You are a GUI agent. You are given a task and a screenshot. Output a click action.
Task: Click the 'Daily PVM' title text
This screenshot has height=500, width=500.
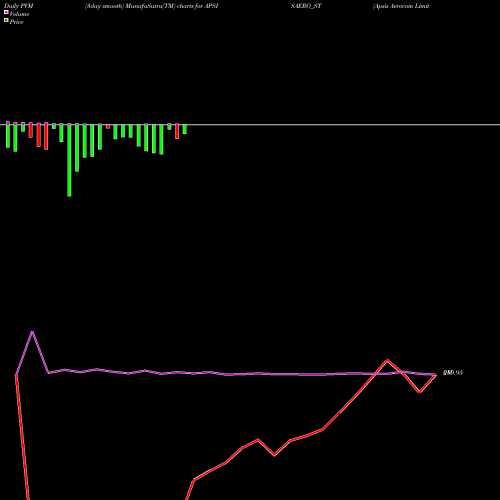click(19, 6)
